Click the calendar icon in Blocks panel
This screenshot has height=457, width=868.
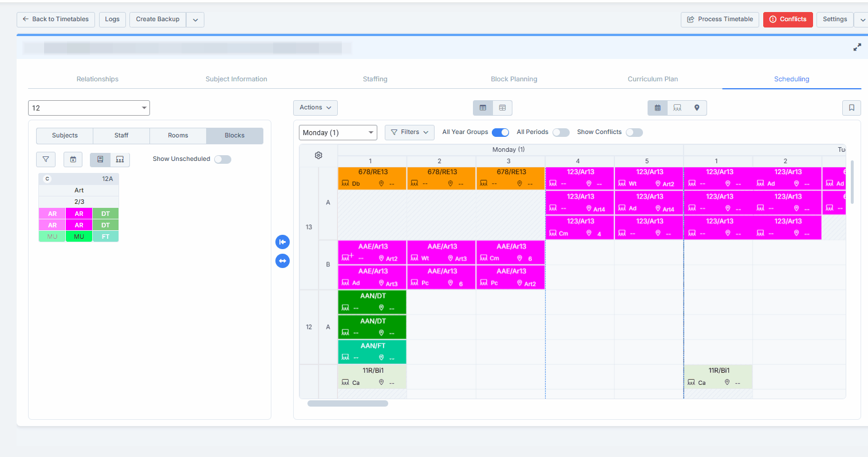(x=73, y=159)
